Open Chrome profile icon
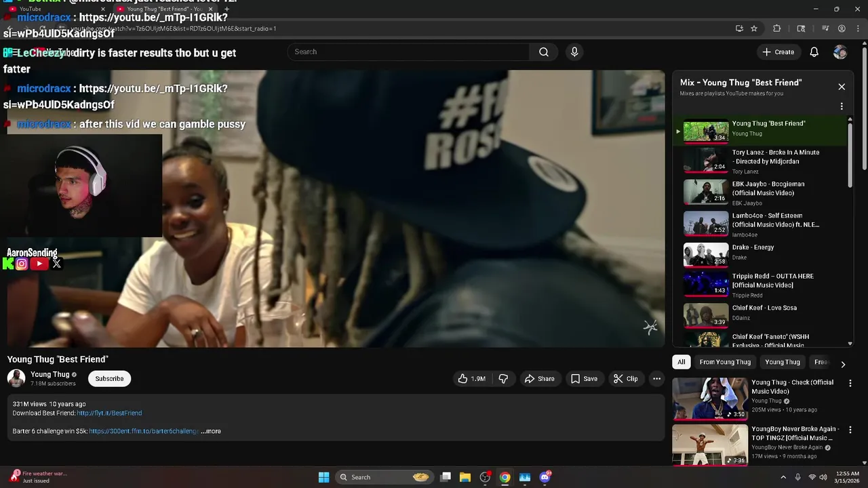 coord(842,28)
